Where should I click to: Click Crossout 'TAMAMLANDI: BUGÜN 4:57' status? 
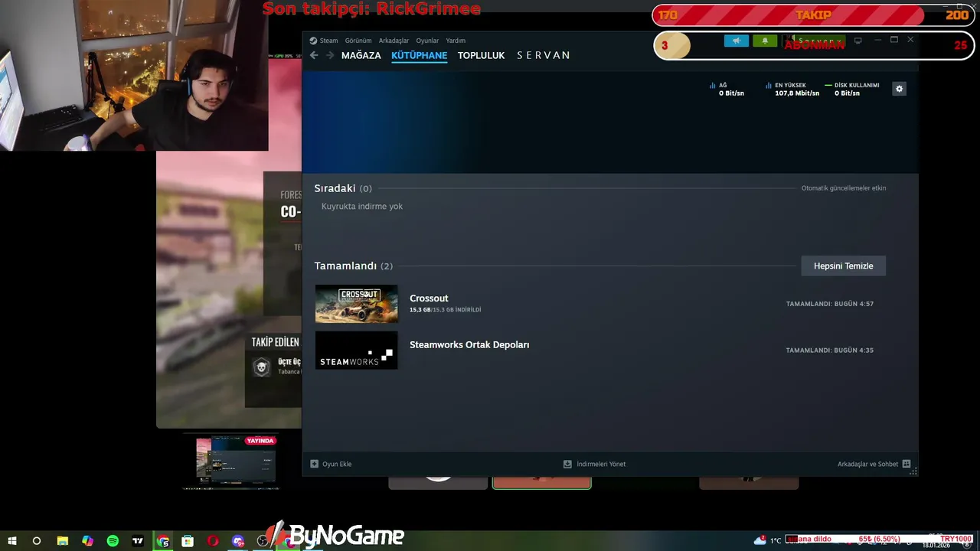point(829,304)
